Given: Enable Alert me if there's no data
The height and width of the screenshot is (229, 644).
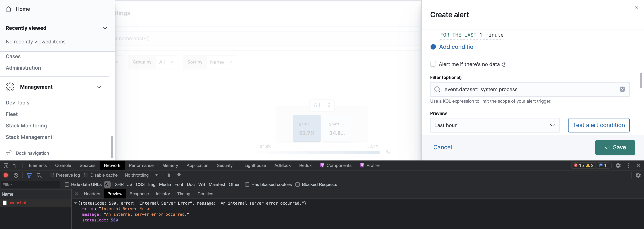Looking at the screenshot, I should (433, 64).
